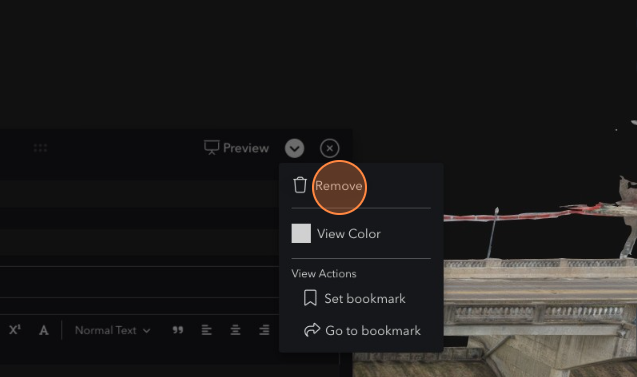637x377 pixels.
Task: Click the chevron arrow next to Normal Text
Action: (146, 331)
